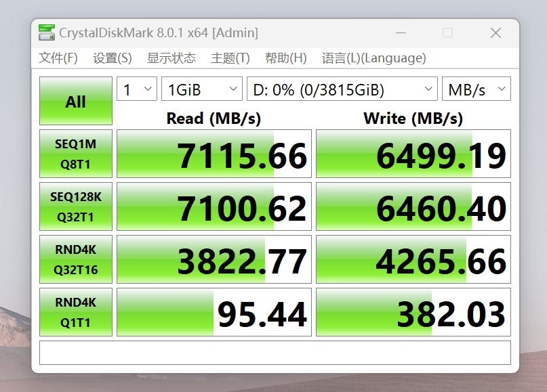Viewport: 547px width, 392px height.
Task: Open the 帮助(H) menu
Action: coord(286,58)
